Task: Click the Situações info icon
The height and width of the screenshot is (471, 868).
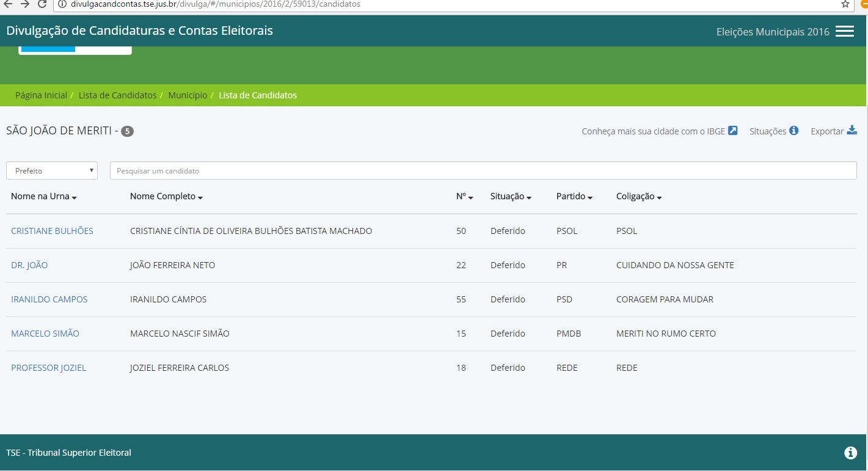Action: (x=794, y=130)
